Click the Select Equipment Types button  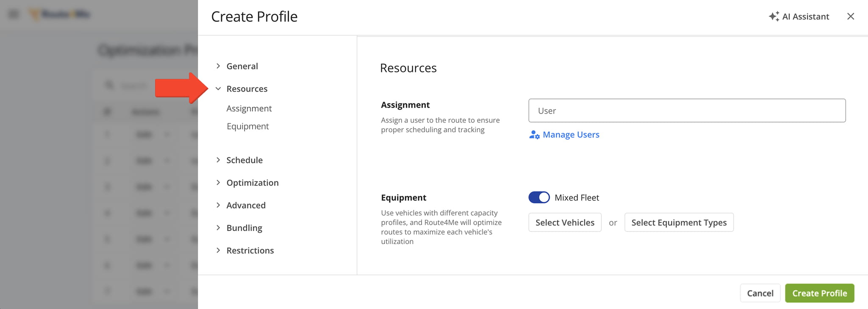click(679, 223)
